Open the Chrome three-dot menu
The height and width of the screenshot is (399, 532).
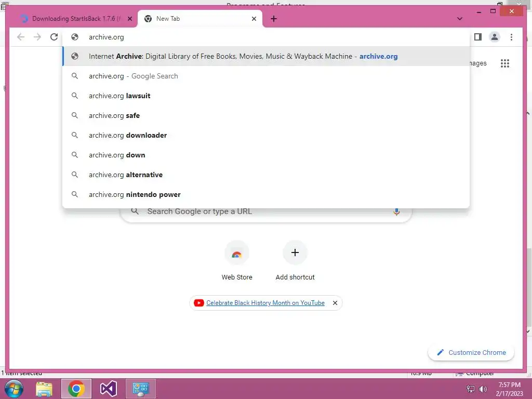(511, 37)
